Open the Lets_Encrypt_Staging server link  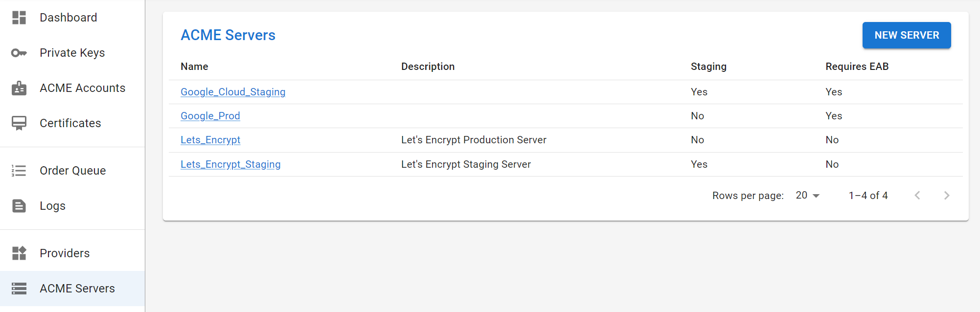click(230, 164)
